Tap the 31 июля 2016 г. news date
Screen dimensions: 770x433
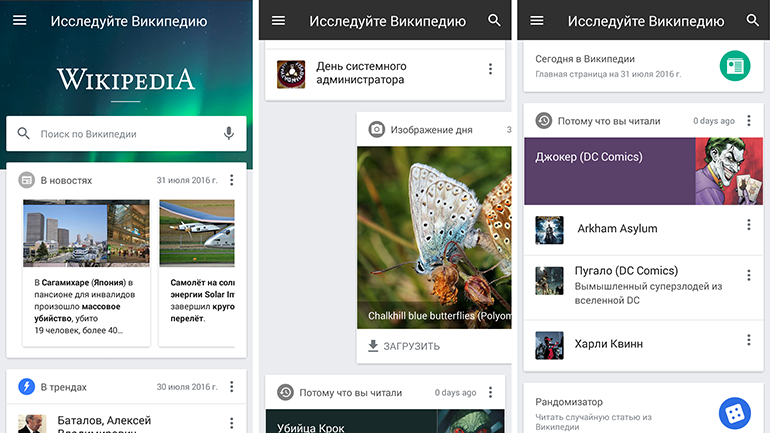pos(187,180)
